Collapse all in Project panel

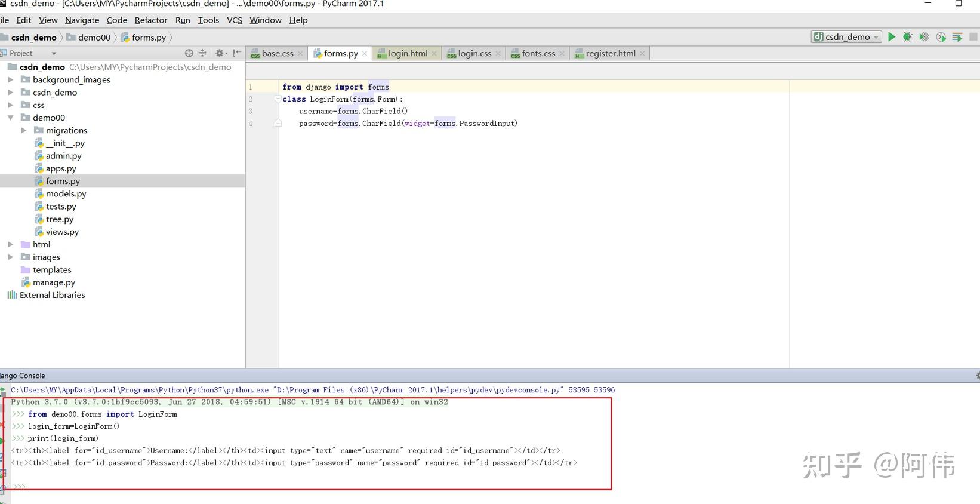tap(202, 53)
